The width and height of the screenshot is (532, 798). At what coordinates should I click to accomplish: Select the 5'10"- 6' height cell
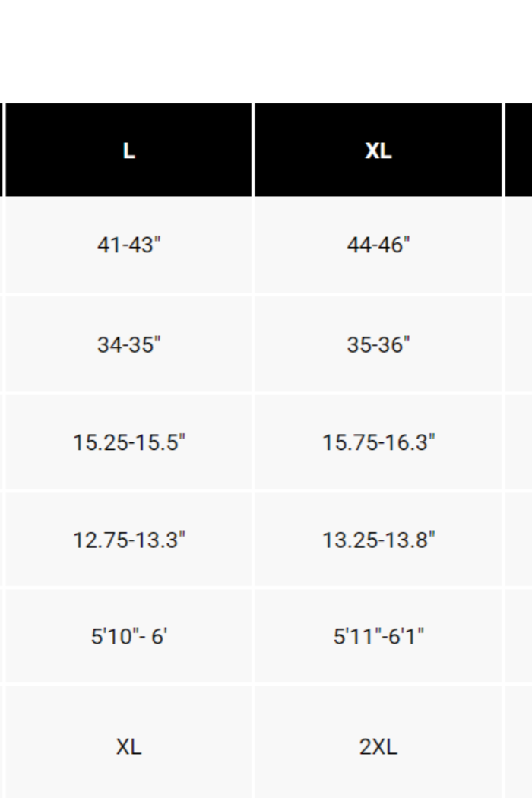[128, 636]
